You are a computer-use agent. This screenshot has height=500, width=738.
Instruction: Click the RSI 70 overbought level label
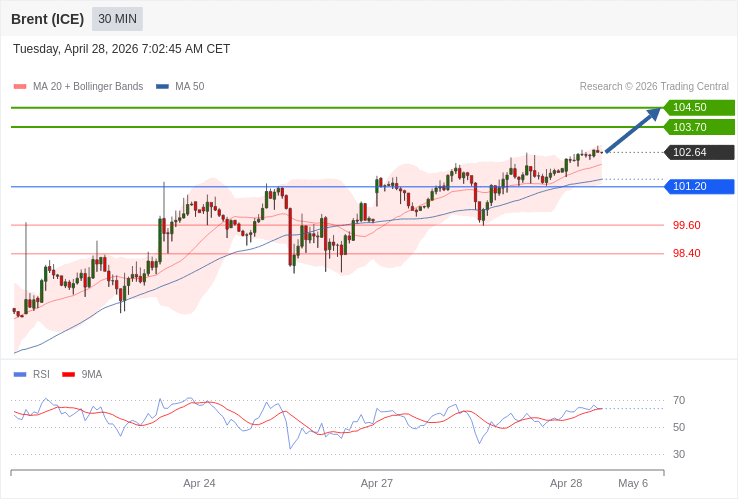click(x=679, y=401)
